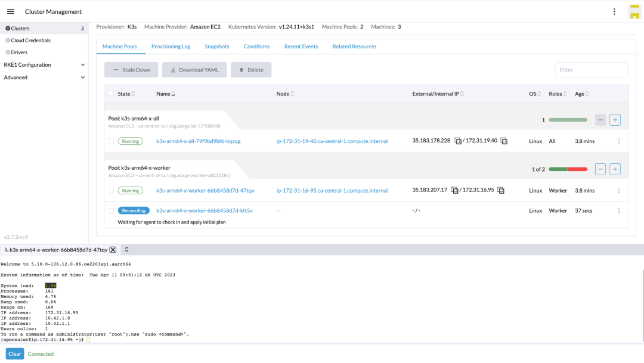The image size is (644, 363).
Task: Check the select-all checkbox in table header
Action: pyautogui.click(x=111, y=94)
